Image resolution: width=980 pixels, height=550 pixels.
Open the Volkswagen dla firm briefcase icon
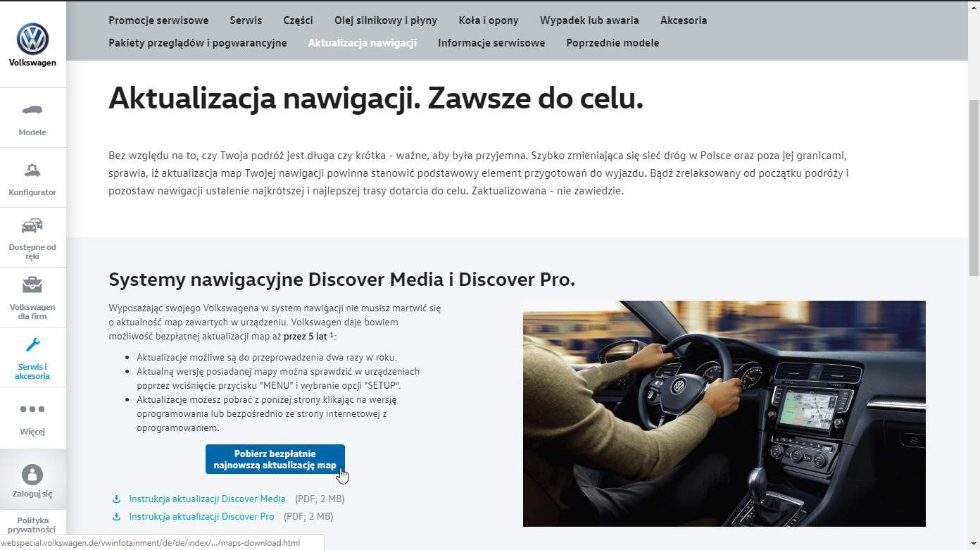tap(32, 285)
